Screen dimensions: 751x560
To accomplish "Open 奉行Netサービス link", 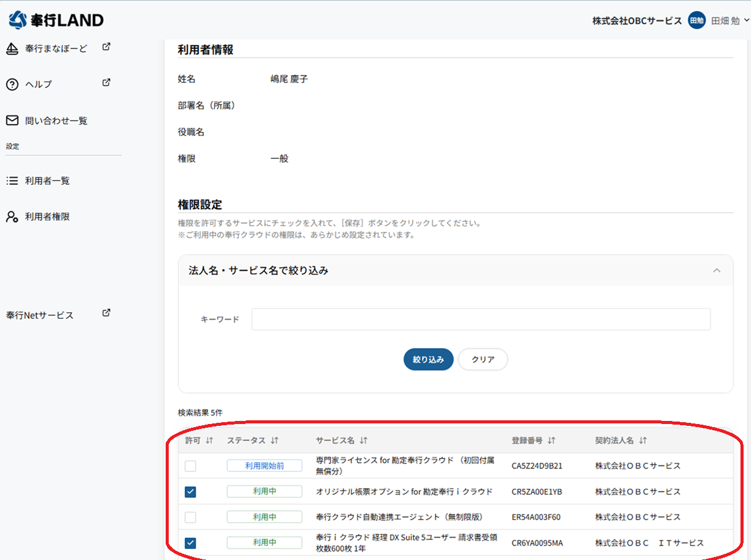I will pyautogui.click(x=40, y=315).
